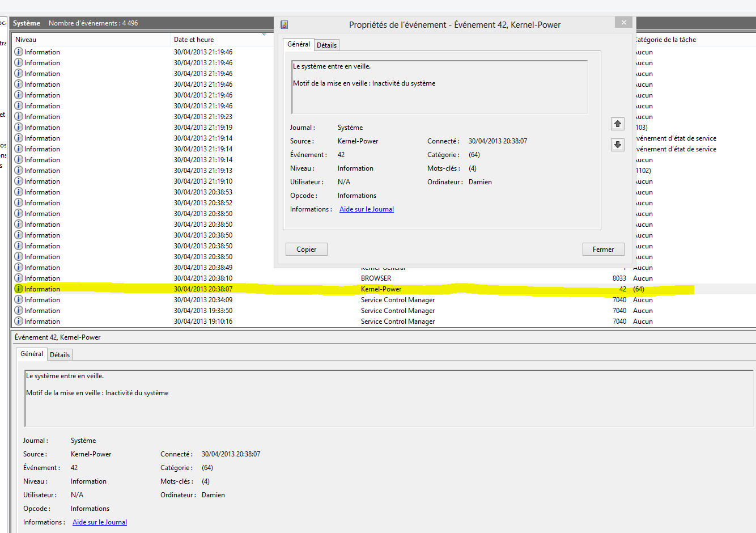Screen dimensions: 756x533
Task: Sort by the Niveau column header
Action: click(26, 40)
